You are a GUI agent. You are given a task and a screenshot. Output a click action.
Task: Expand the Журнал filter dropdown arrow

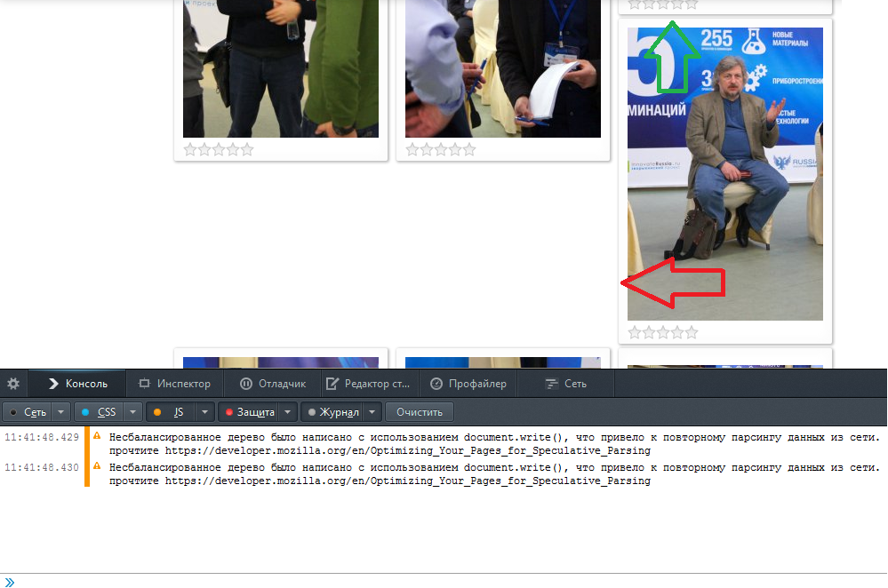click(372, 412)
